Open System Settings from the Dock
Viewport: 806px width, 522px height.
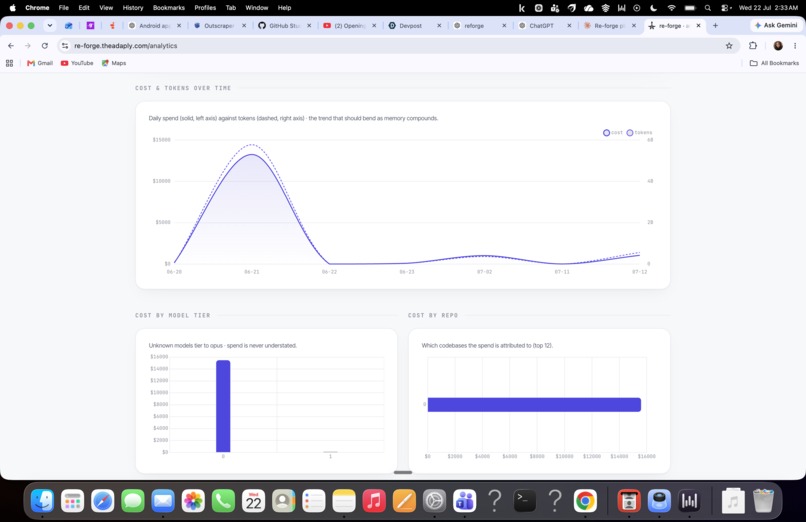click(434, 500)
